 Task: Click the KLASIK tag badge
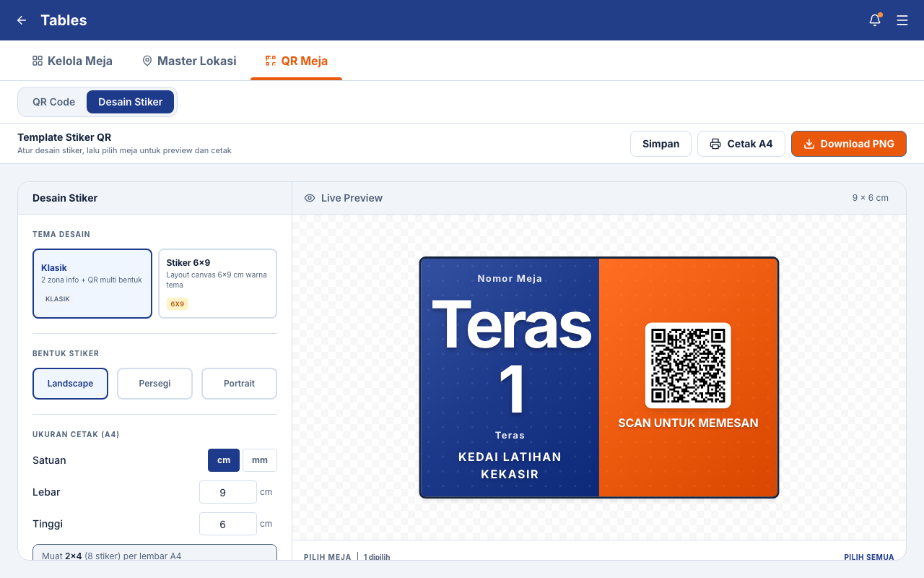click(x=58, y=298)
